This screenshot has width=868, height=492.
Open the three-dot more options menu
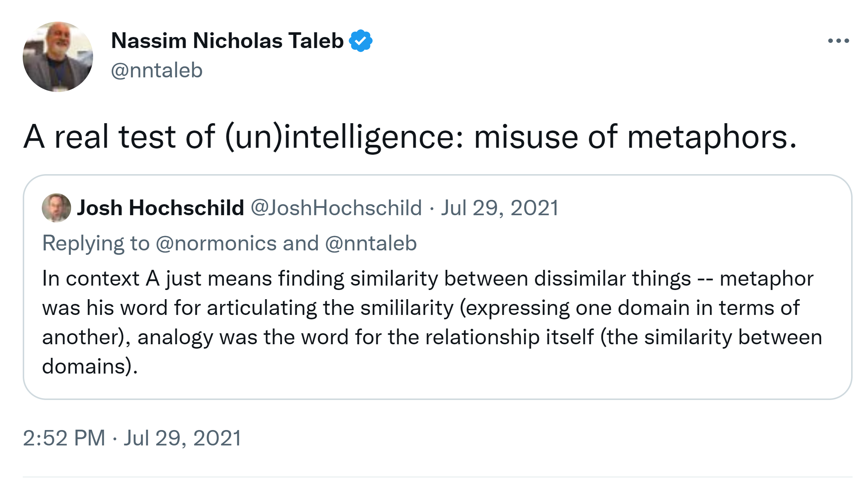[x=838, y=41]
